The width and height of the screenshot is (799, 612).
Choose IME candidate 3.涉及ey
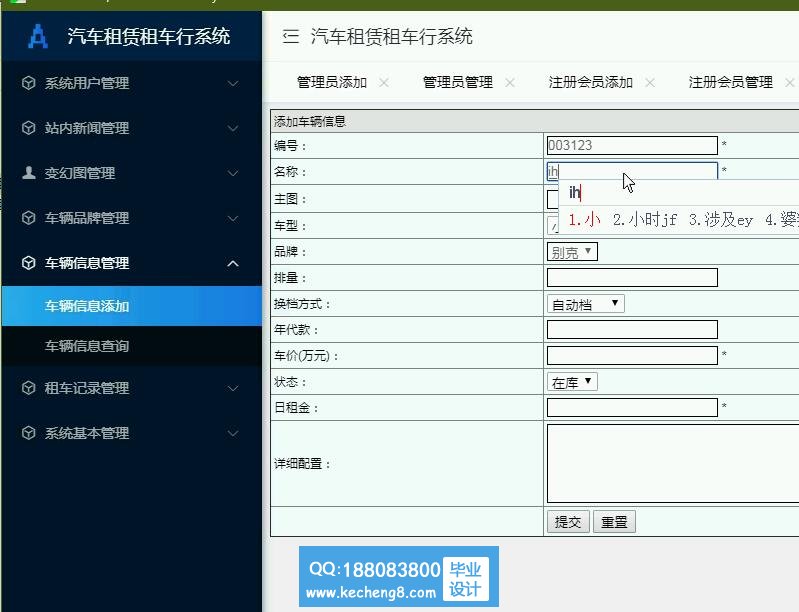(x=721, y=220)
